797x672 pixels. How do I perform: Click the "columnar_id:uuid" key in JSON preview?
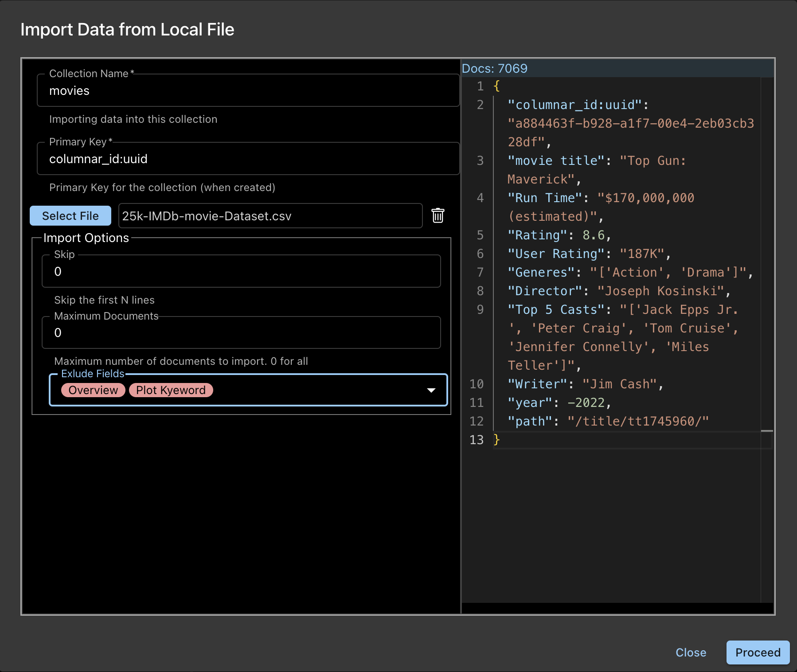574,105
